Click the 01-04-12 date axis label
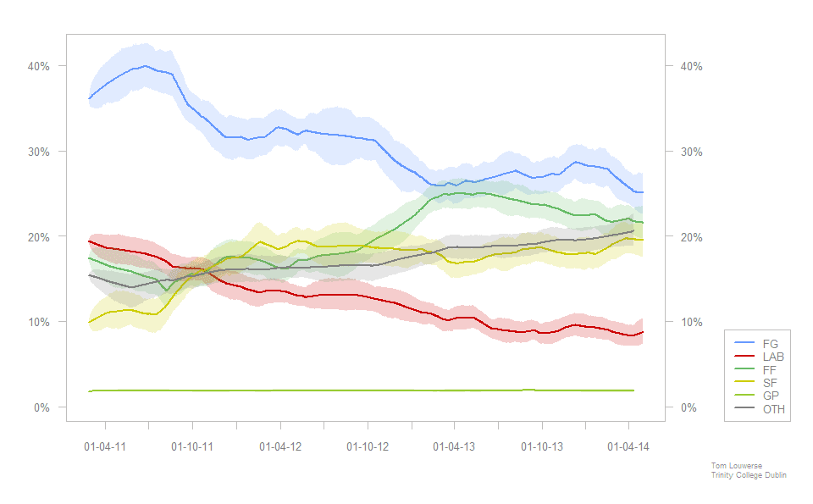This screenshot has width=813, height=504. (280, 446)
